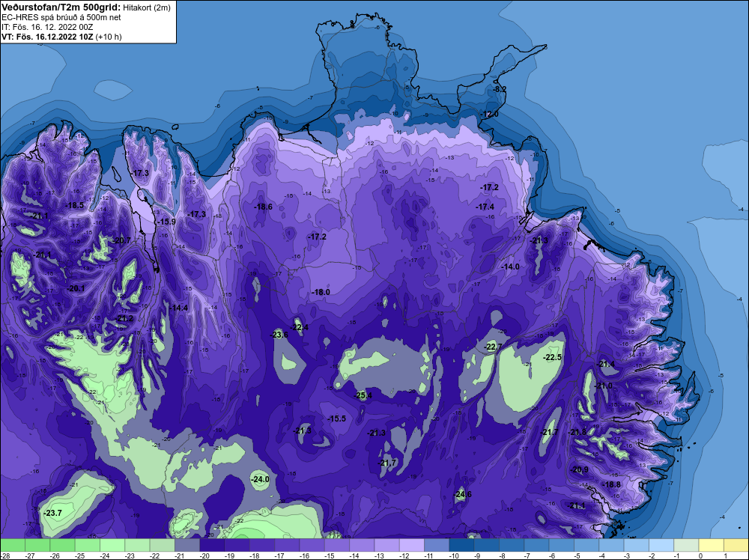749x560 pixels.
Task: Click the -12.0 temperature reading
Action: click(491, 114)
